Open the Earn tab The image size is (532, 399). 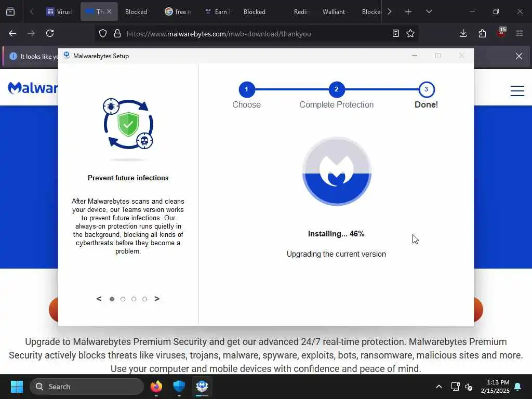[x=219, y=11]
